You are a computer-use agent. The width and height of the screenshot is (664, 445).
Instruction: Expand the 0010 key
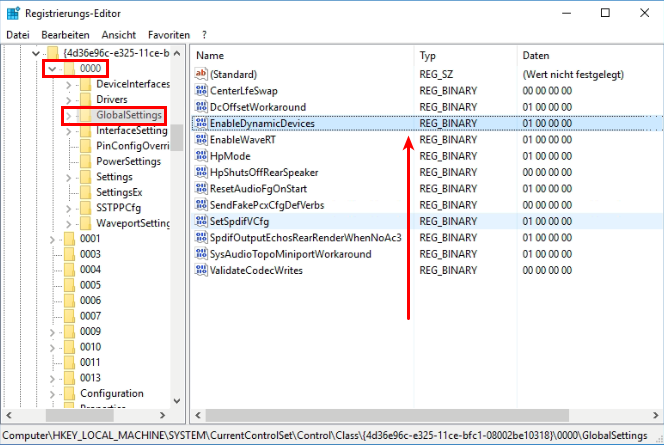pos(53,348)
